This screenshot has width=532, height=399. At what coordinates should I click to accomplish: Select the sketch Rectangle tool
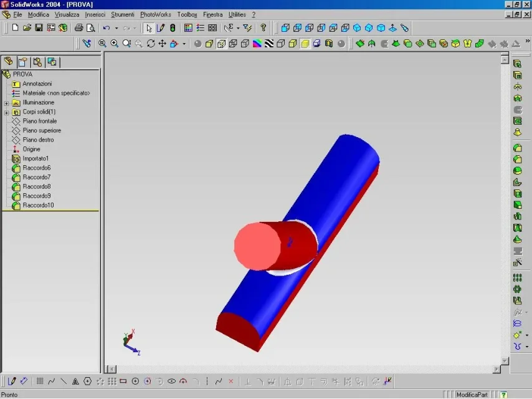pyautogui.click(x=123, y=382)
